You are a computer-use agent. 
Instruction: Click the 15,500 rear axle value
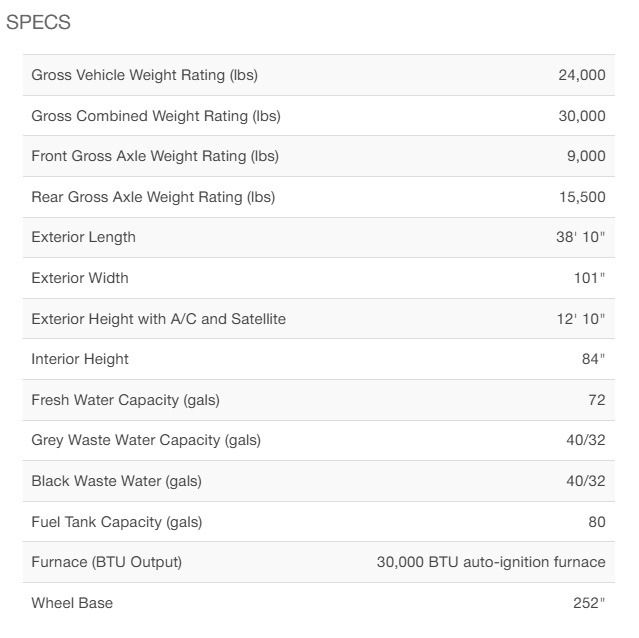[x=582, y=197]
